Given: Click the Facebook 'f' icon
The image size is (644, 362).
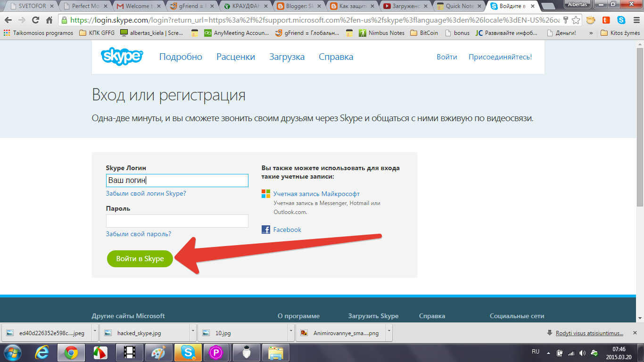Looking at the screenshot, I should click(x=266, y=230).
